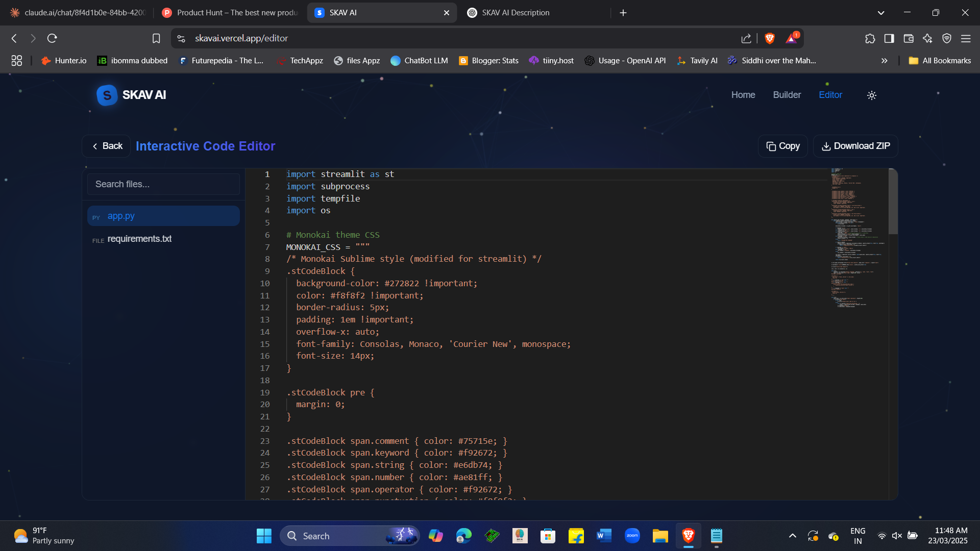This screenshot has height=551, width=980.
Task: Open Brave Shields lion icon
Action: coord(770,38)
